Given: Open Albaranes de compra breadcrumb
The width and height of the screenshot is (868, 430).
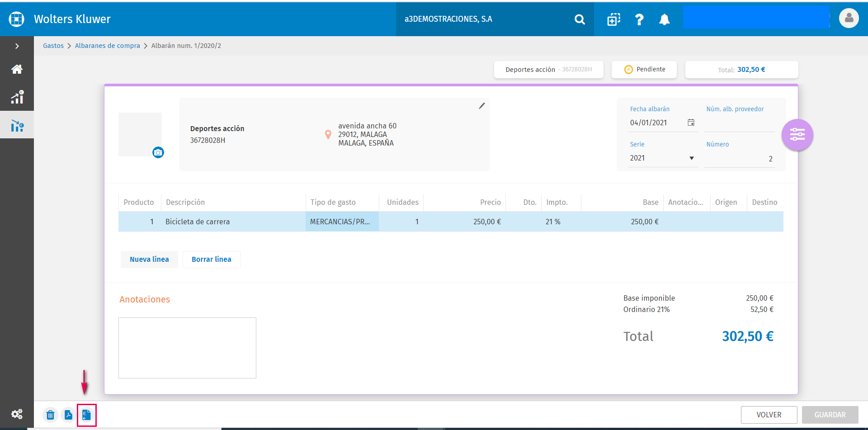Looking at the screenshot, I should coord(108,46).
